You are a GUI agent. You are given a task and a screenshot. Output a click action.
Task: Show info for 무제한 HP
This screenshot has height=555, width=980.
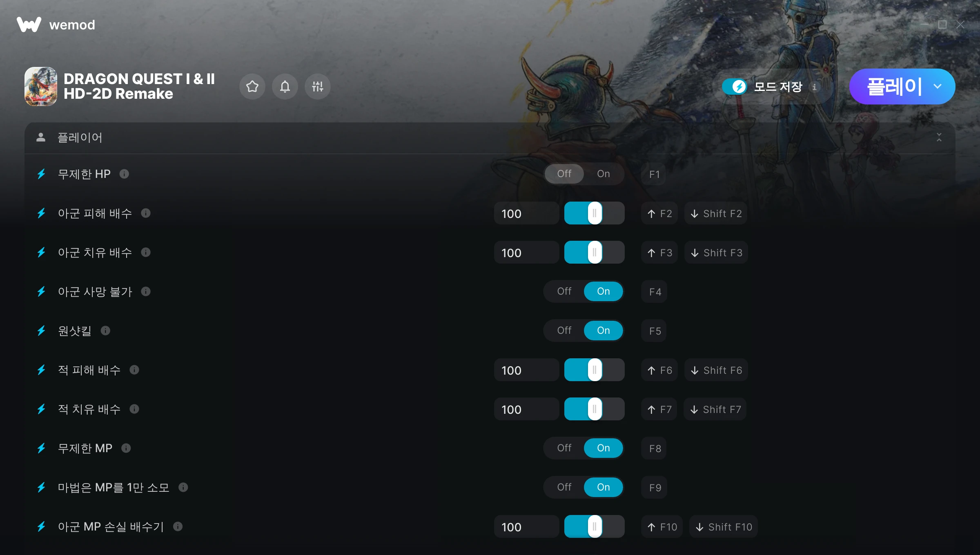[x=125, y=174]
